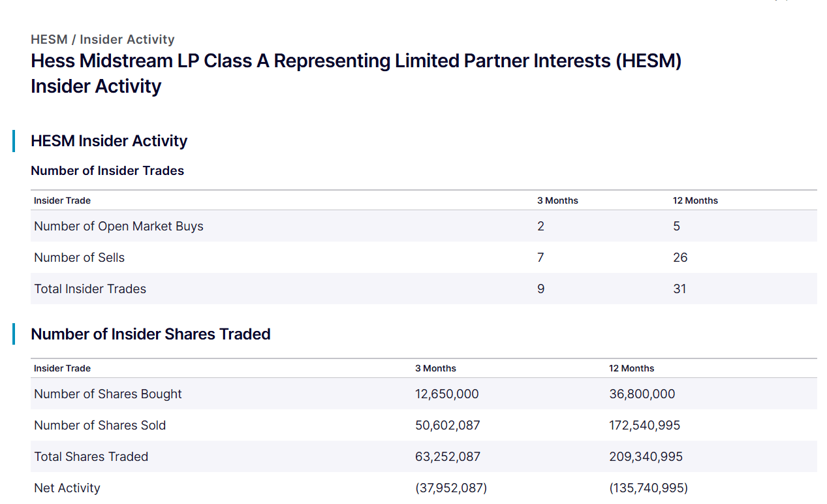This screenshot has width=827, height=504.
Task: Sort by the 12 Months column header
Action: click(x=695, y=200)
